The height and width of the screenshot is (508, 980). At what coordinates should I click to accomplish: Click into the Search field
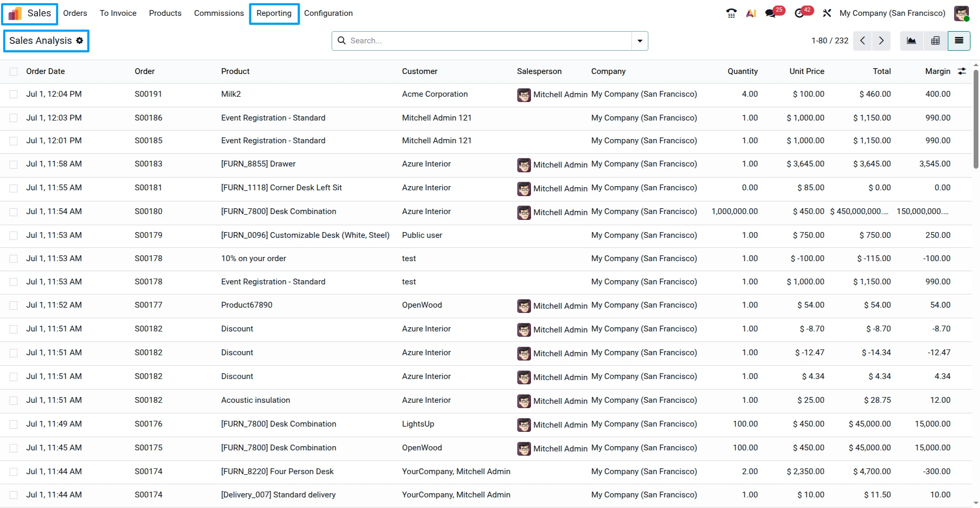click(x=489, y=41)
